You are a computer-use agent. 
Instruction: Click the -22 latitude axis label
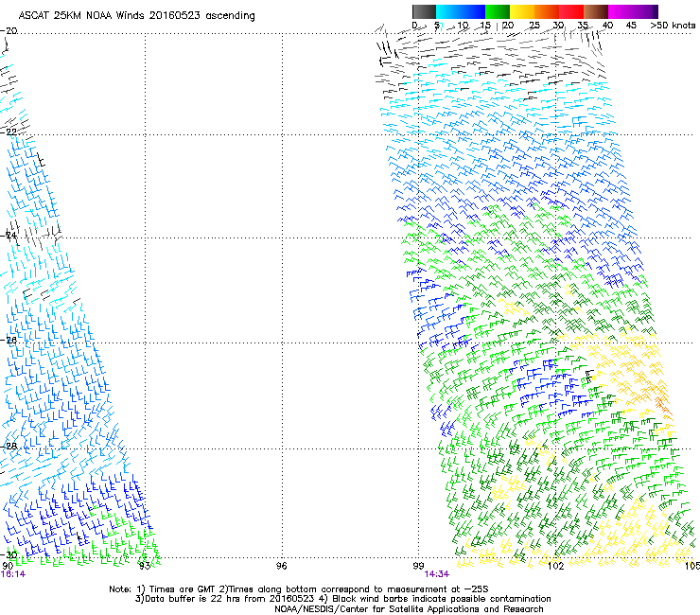click(9, 132)
